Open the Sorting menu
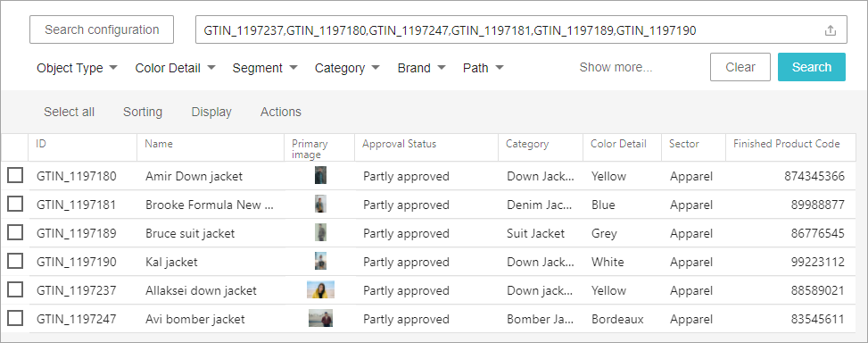 143,112
